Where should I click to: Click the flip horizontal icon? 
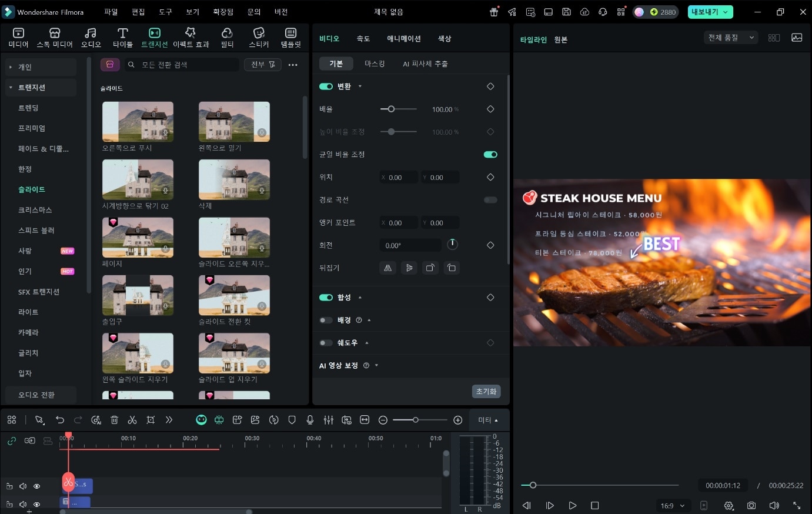point(387,268)
